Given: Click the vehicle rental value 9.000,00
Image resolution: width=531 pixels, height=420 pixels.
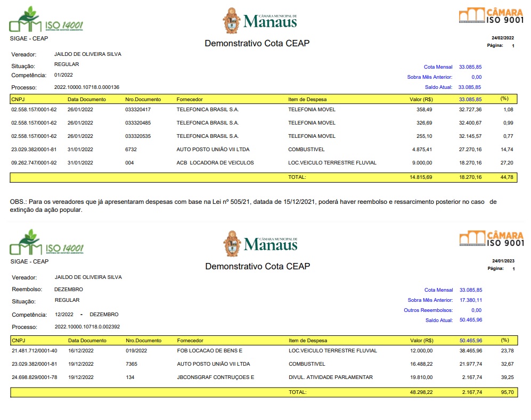Looking at the screenshot, I should [x=422, y=163].
